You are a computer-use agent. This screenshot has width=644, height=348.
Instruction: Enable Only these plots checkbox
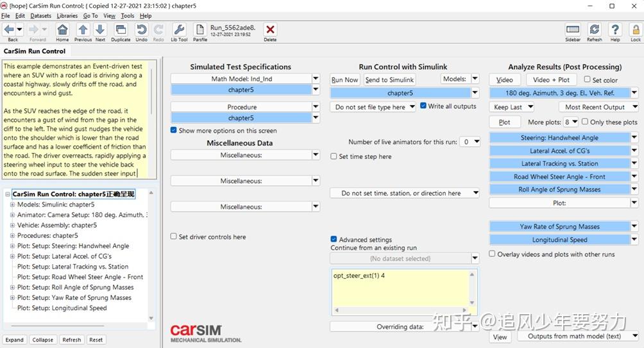coord(585,122)
